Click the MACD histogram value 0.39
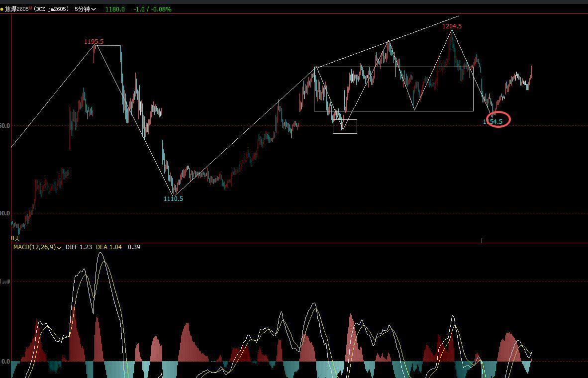The image size is (588, 378). pyautogui.click(x=134, y=247)
